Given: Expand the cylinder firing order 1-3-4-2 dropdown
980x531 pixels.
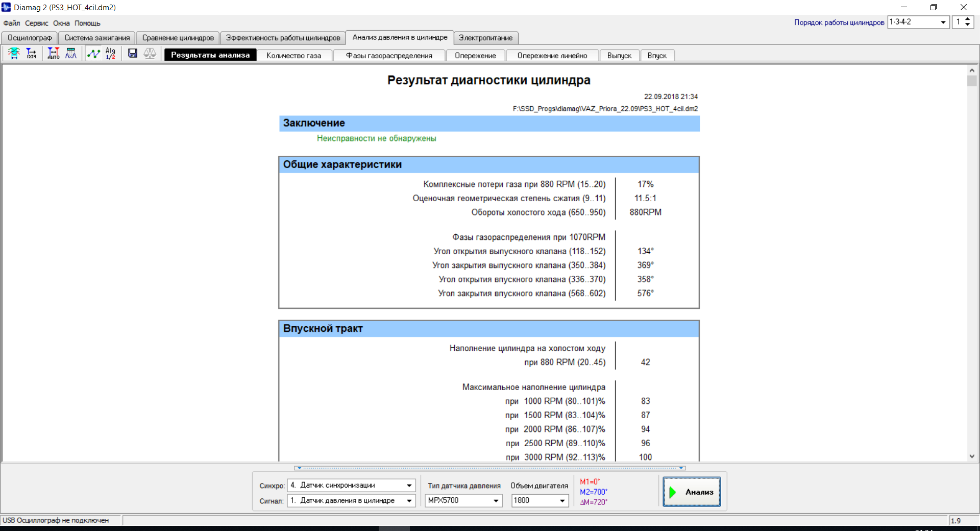Looking at the screenshot, I should pos(943,22).
